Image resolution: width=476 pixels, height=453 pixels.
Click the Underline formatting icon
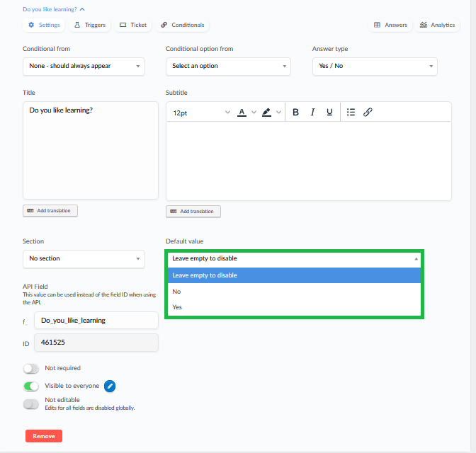(329, 113)
